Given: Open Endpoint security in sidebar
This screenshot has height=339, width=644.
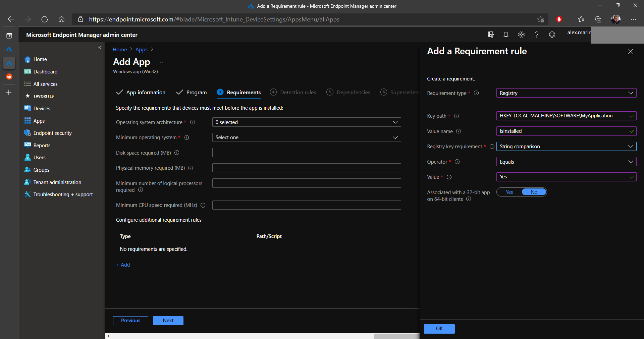Looking at the screenshot, I should 52,133.
